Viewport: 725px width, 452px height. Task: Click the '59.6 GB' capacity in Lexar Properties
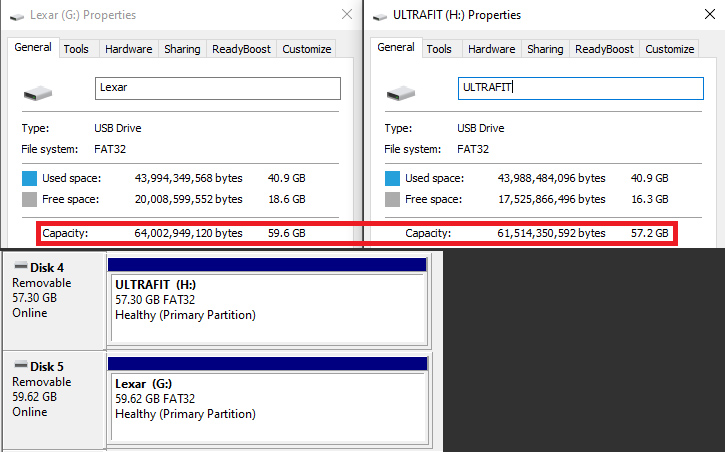coord(287,233)
